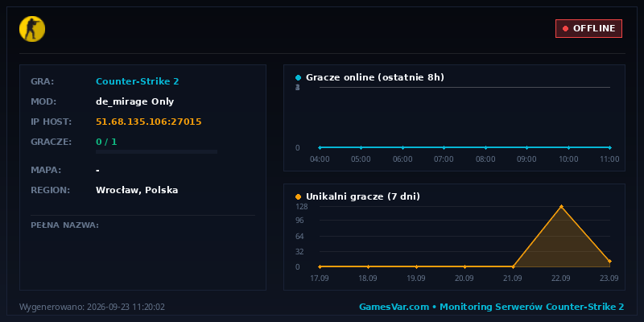Click the Wrocław, Polska region value

click(137, 190)
